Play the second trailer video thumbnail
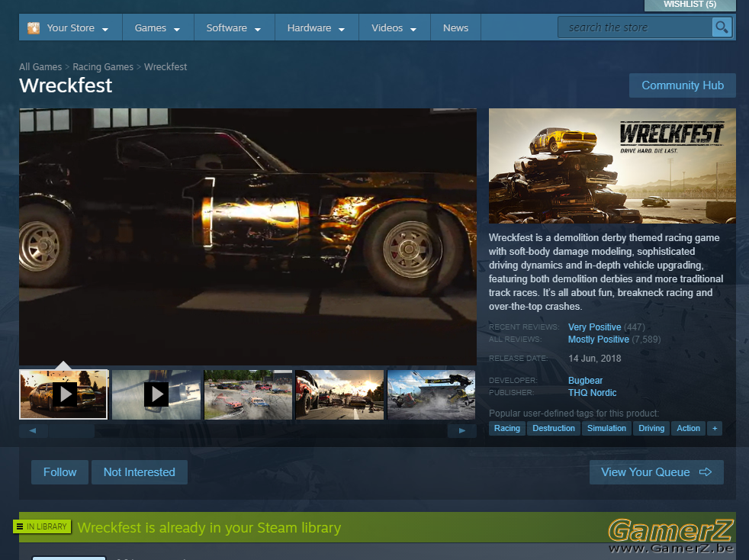This screenshot has height=560, width=749. click(x=156, y=394)
